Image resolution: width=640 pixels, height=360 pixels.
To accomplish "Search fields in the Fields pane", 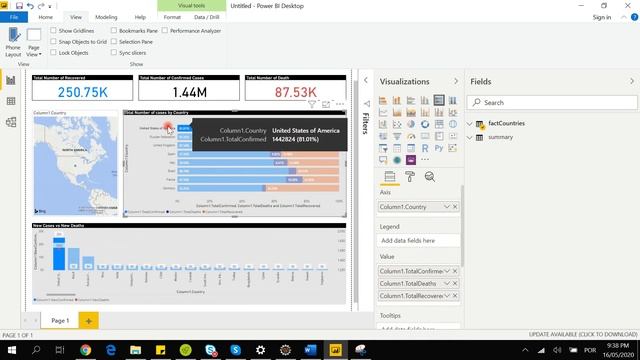I will (x=552, y=102).
